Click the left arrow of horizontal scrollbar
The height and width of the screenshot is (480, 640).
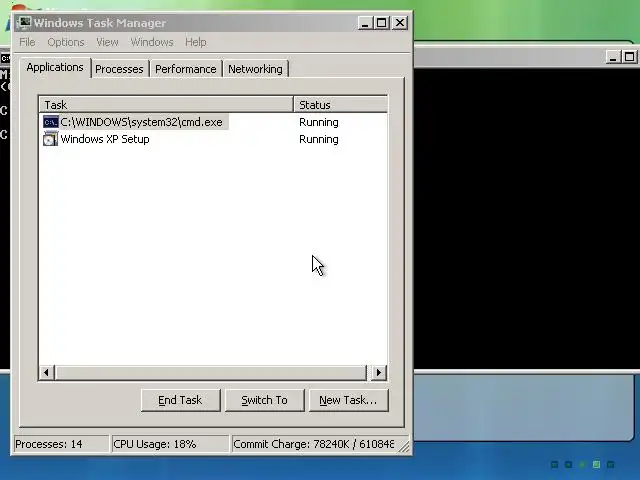pos(47,372)
